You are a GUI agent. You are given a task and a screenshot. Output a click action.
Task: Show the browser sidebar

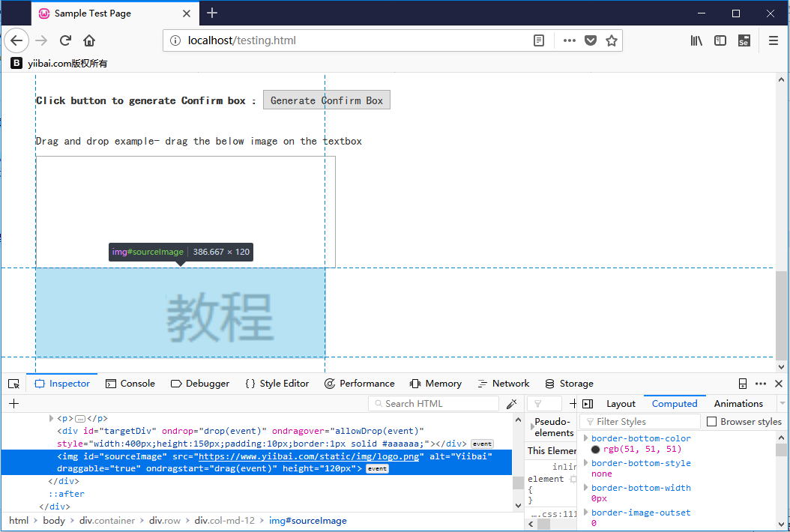coord(720,40)
